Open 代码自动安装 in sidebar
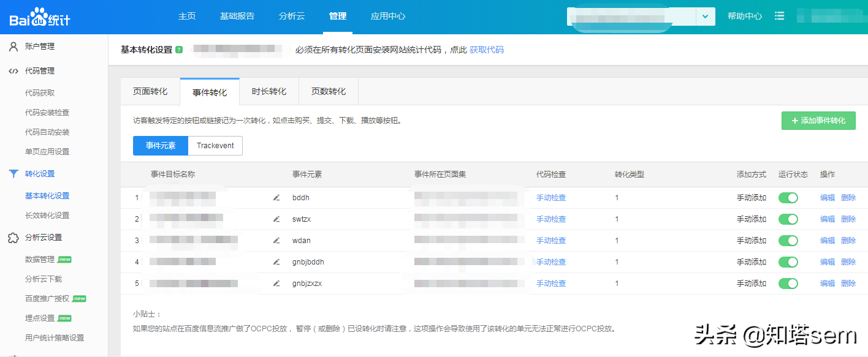 [47, 132]
